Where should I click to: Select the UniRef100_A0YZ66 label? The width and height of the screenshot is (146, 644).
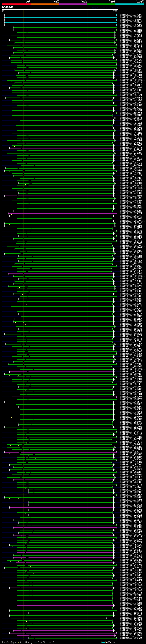[131, 35]
